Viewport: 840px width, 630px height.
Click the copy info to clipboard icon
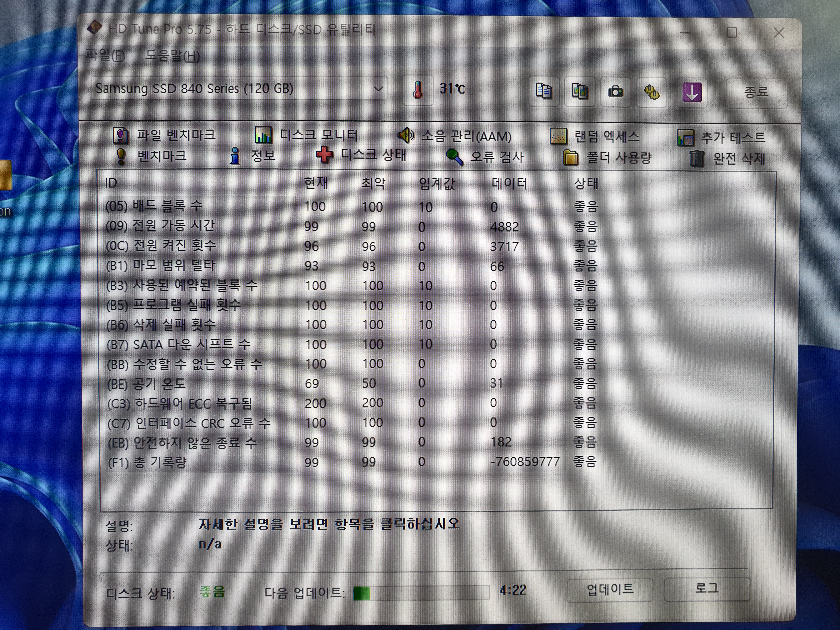click(543, 91)
